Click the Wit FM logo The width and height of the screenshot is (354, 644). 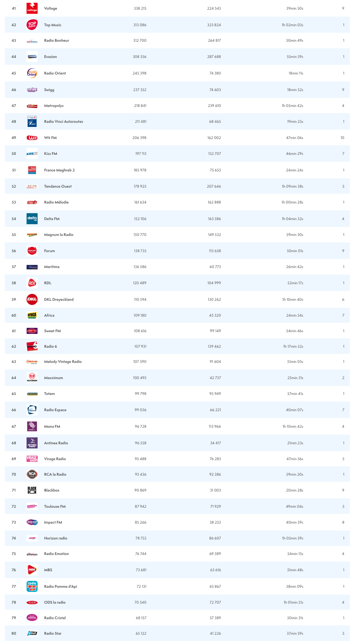pos(32,138)
